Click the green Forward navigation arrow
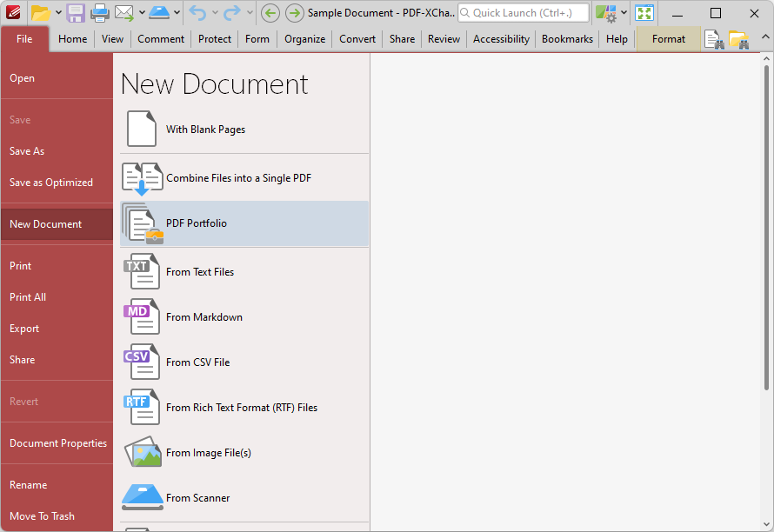Viewport: 774px width, 532px height. click(295, 13)
